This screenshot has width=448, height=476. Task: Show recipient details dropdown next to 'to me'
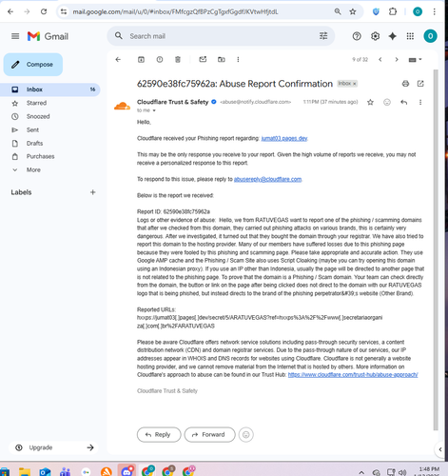point(154,110)
